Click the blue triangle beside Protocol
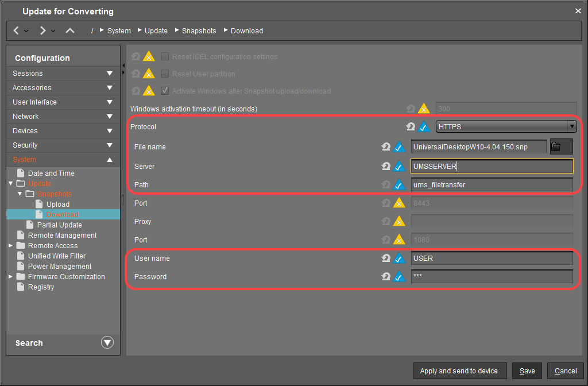 424,127
